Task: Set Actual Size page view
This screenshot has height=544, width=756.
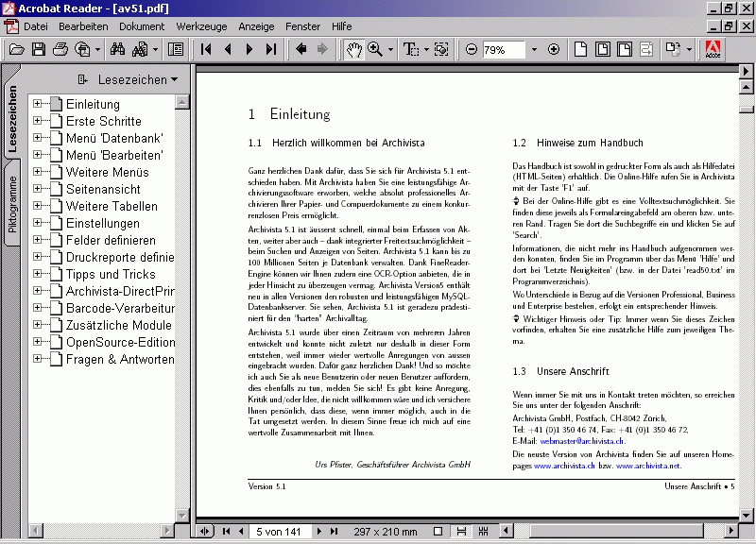Action: pyautogui.click(x=580, y=49)
